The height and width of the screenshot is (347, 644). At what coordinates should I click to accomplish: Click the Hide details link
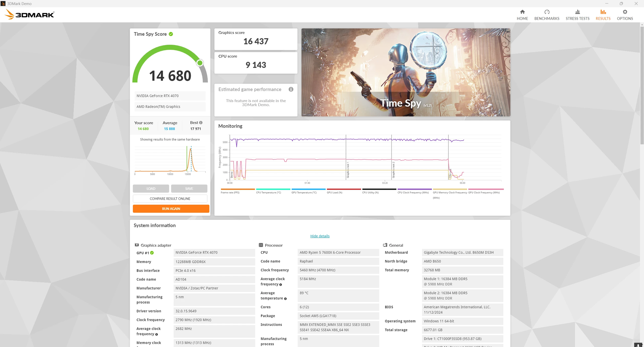tap(320, 236)
